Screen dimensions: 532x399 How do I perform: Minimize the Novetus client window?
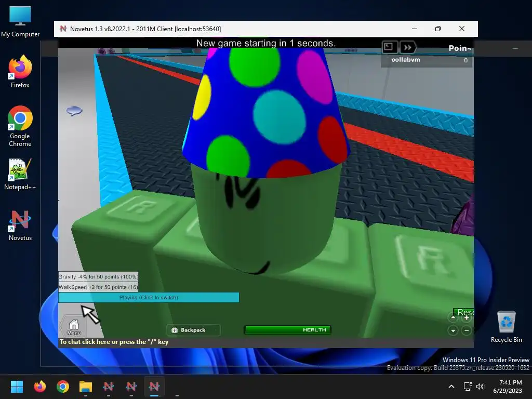click(x=414, y=29)
